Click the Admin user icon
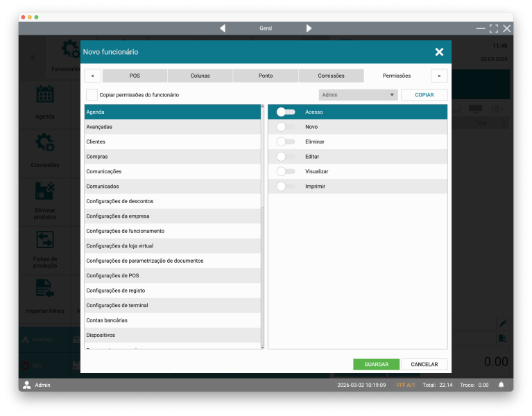Viewport: 532px width, 416px height. (26, 385)
